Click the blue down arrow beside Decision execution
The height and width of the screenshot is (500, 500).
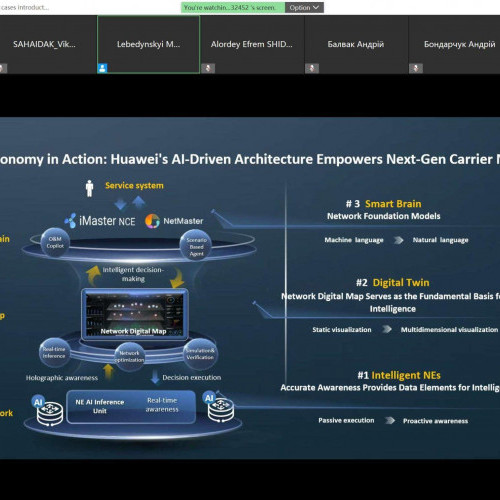point(155,377)
